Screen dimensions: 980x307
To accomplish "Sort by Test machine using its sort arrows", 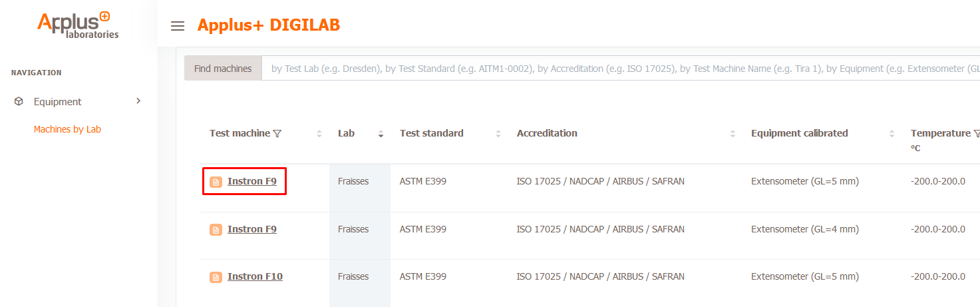I will pos(319,134).
